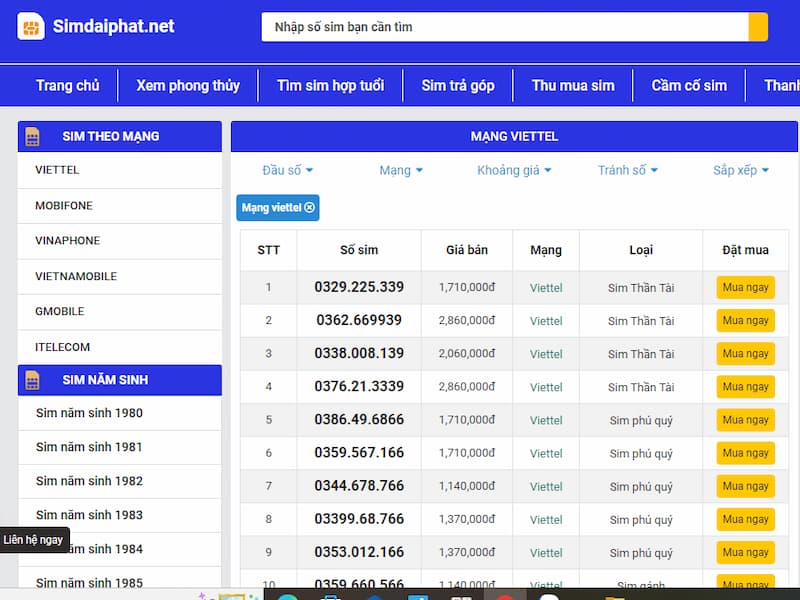
Task: Click Mua ngay for sim 0359.567.166
Action: (745, 453)
